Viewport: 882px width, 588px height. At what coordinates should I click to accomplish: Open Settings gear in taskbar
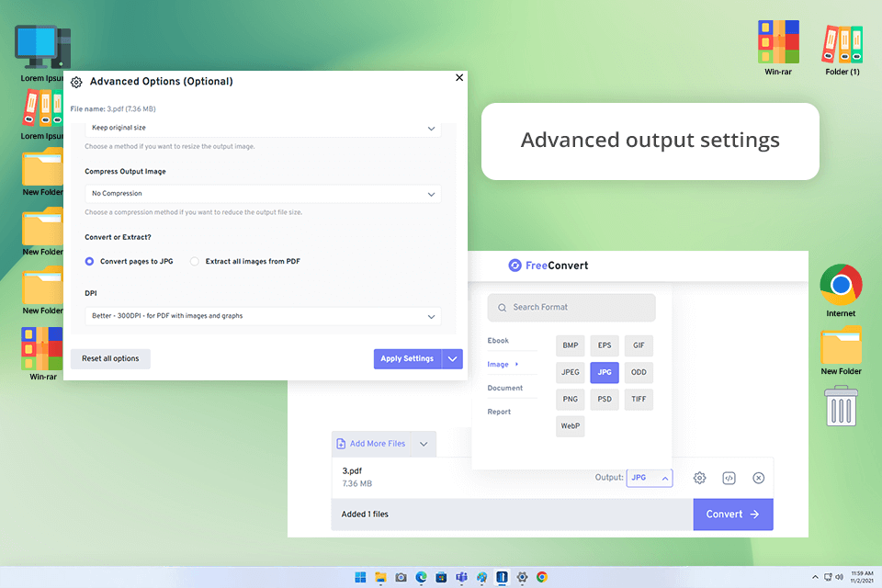click(x=522, y=577)
